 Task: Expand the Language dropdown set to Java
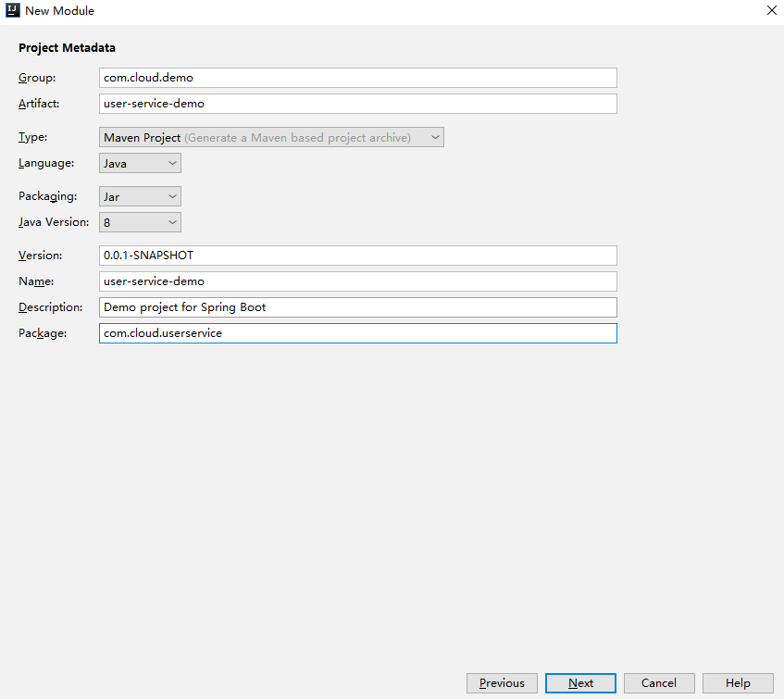[x=141, y=164]
